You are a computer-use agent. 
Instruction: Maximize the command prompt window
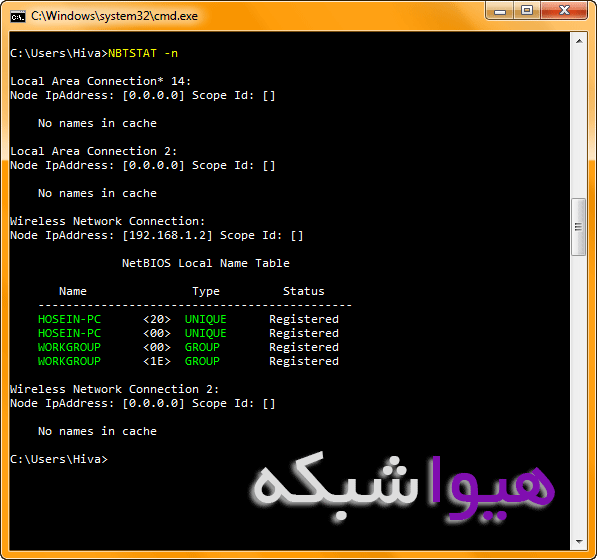coord(527,11)
